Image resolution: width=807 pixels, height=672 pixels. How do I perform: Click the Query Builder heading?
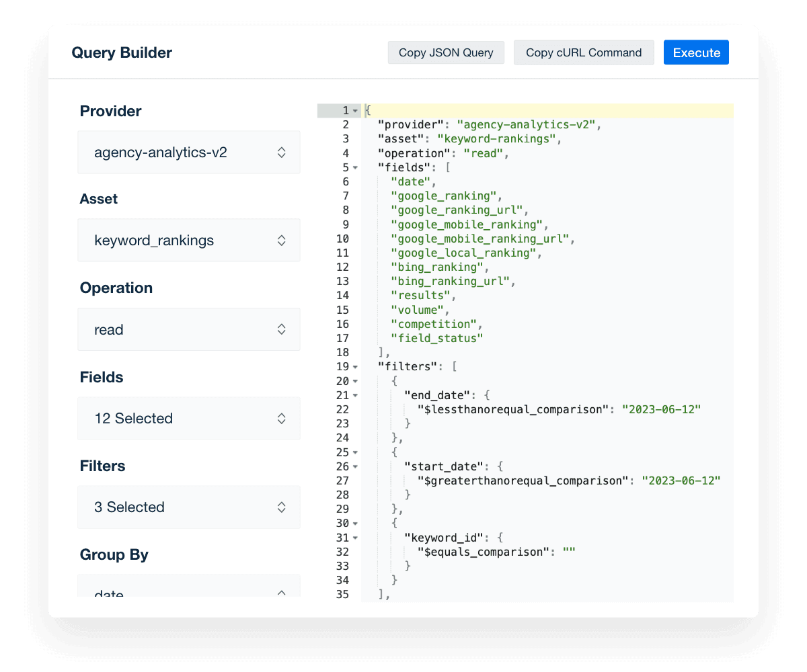(122, 52)
